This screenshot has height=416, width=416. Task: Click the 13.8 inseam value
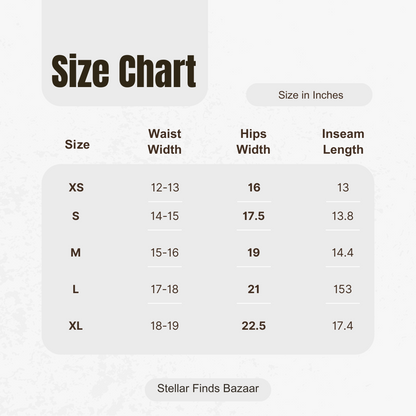pyautogui.click(x=343, y=216)
